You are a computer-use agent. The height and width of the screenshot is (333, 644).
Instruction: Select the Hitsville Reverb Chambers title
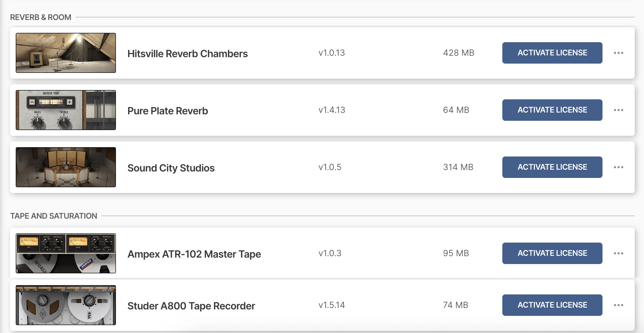tap(187, 54)
